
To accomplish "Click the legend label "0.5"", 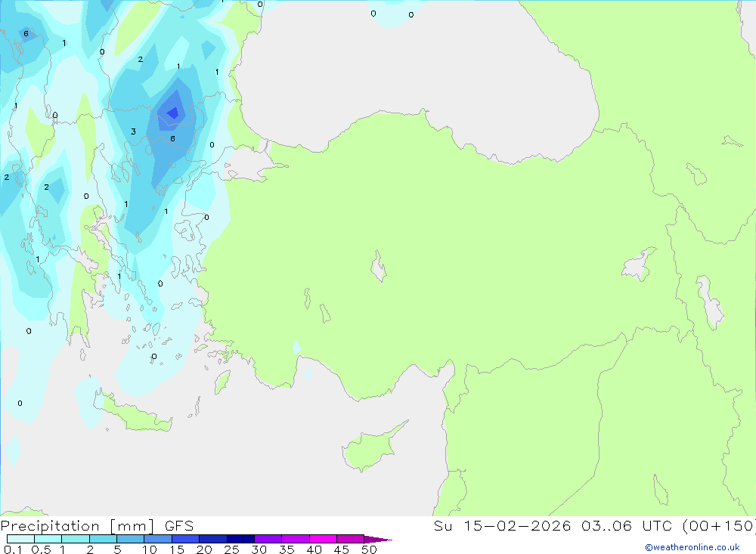I will (x=41, y=549).
